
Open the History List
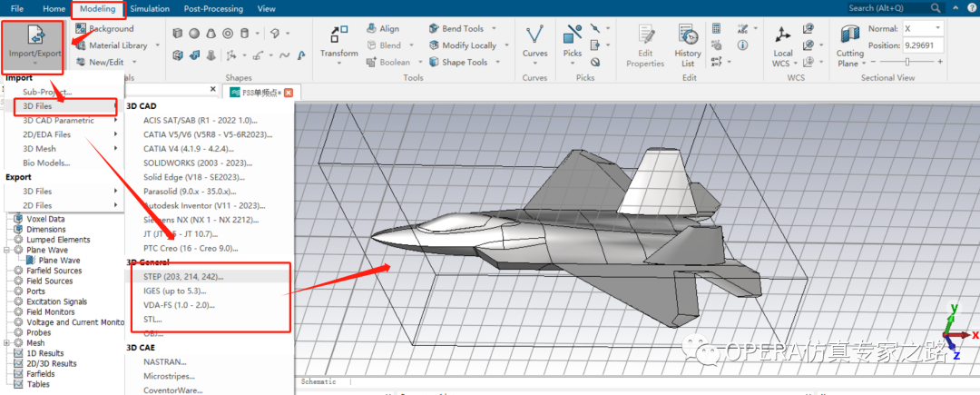[x=688, y=45]
